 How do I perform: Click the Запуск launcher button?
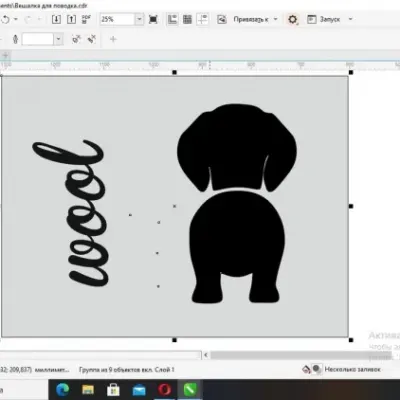(x=323, y=19)
